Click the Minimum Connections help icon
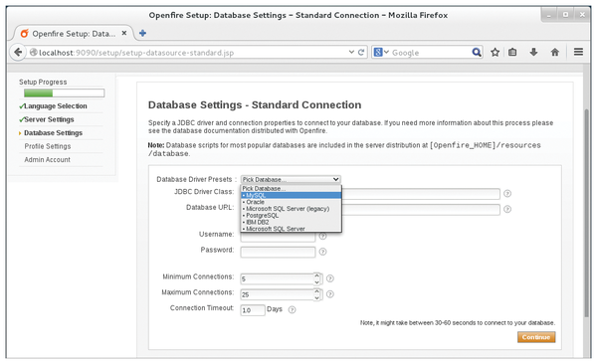Viewport: 597px width, 364px height. (x=330, y=278)
